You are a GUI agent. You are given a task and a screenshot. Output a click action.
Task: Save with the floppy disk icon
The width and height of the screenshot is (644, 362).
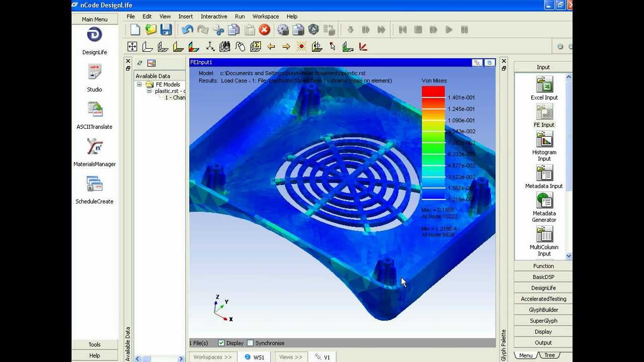(x=166, y=30)
